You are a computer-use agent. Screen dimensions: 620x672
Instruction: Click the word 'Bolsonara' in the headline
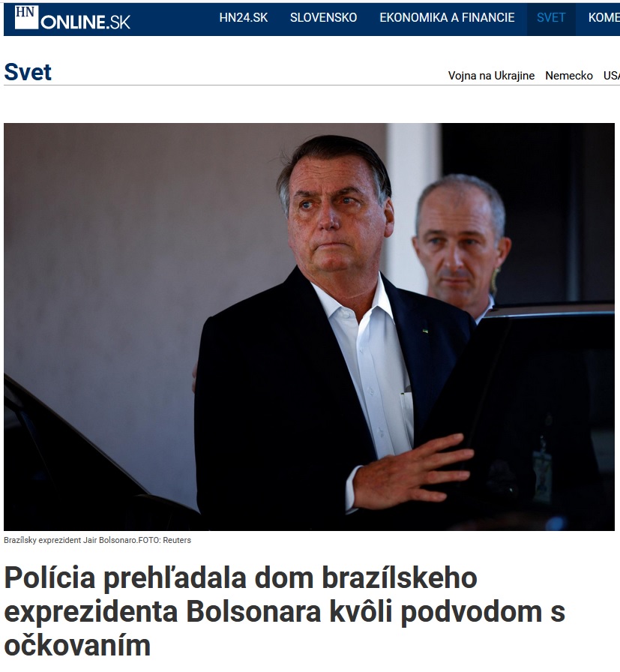(x=253, y=611)
